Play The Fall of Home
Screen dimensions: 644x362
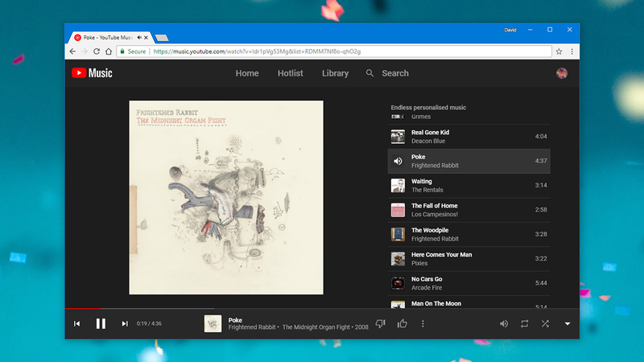[469, 210]
